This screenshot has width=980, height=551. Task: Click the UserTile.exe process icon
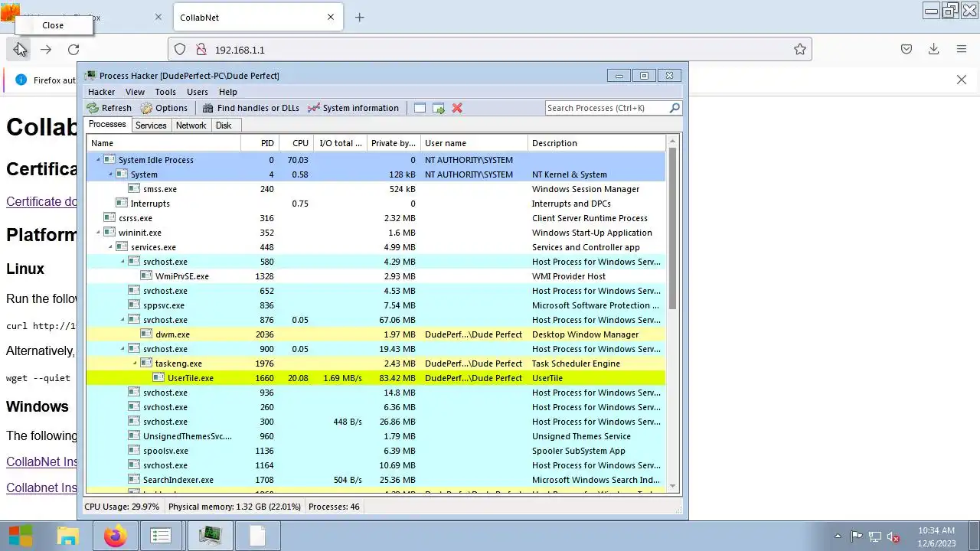[158, 378]
